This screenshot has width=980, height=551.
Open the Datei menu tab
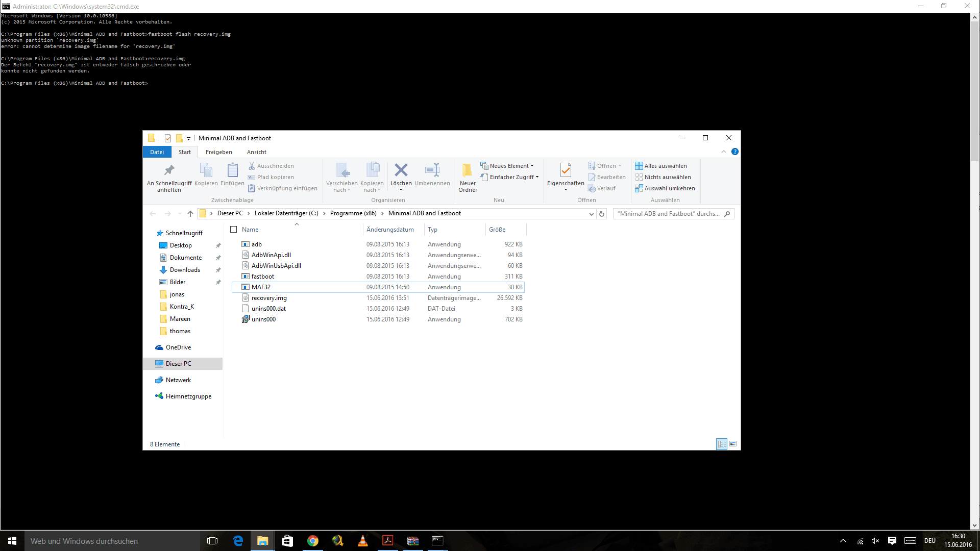click(157, 152)
